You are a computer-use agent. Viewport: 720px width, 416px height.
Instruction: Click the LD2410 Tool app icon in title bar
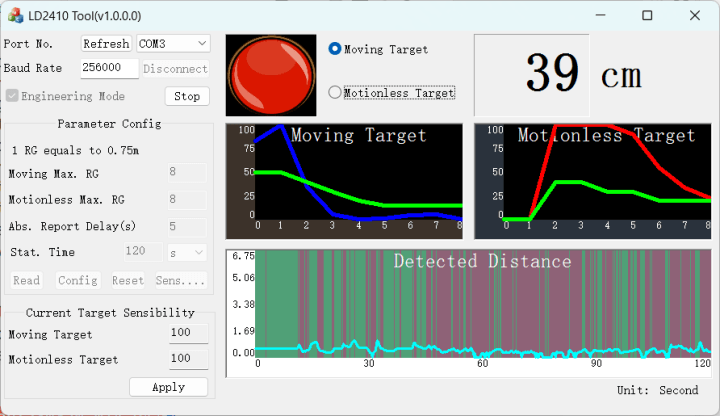tap(16, 16)
